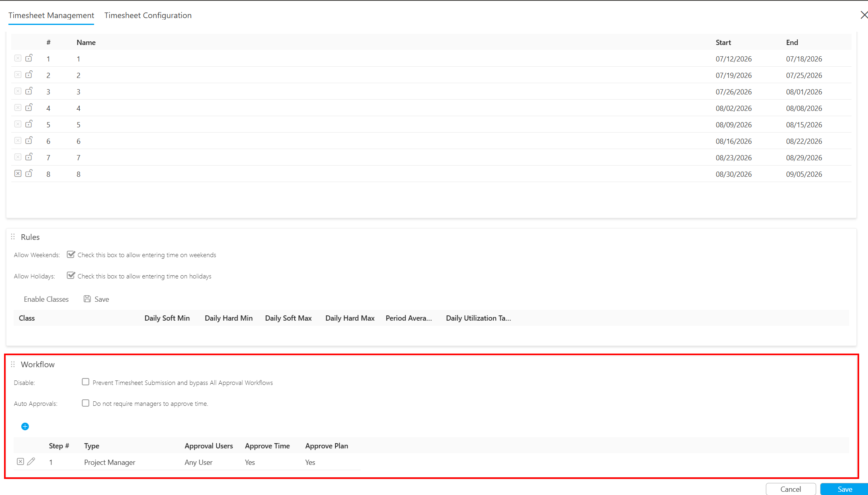Delete period row 7
Viewport: 868px width, 495px height.
18,157
